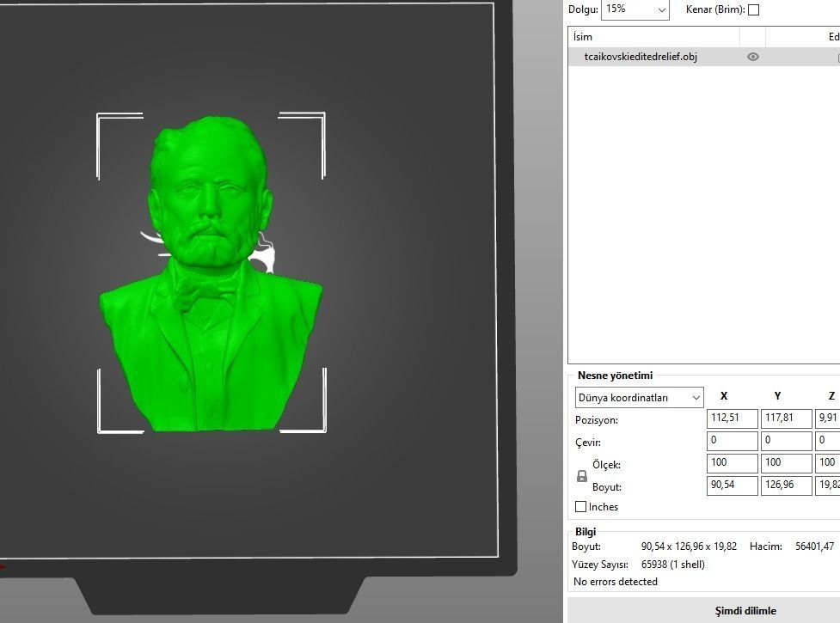Click the Boyut Y field showing 126,96
Screen dimensions: 840x623
[785, 486]
